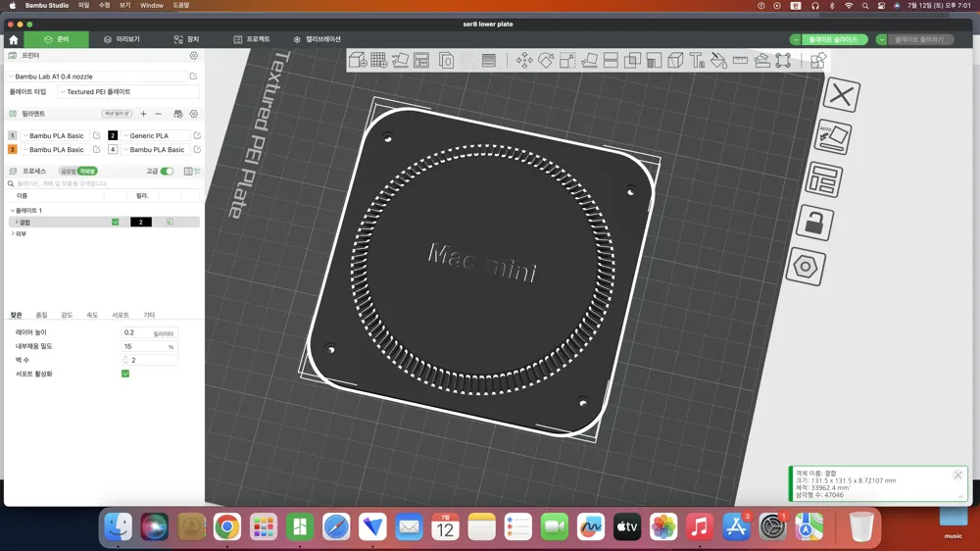
Task: Open the 품질 settings tab
Action: click(41, 316)
